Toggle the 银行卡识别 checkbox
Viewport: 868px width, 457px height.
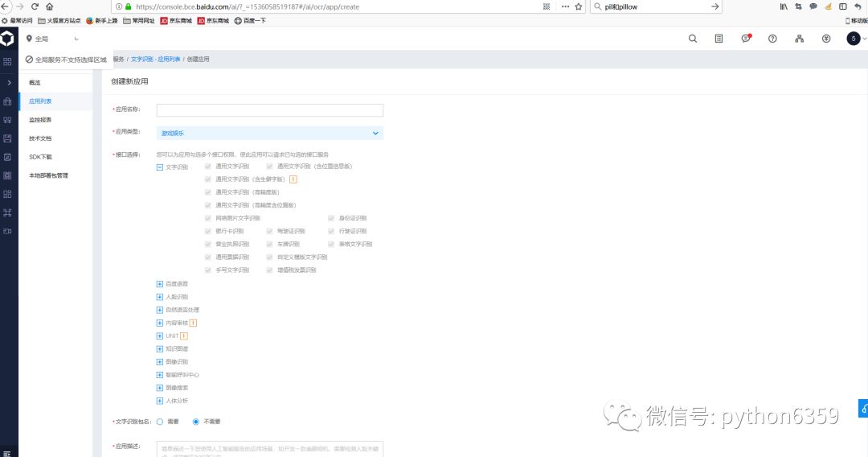tap(208, 231)
